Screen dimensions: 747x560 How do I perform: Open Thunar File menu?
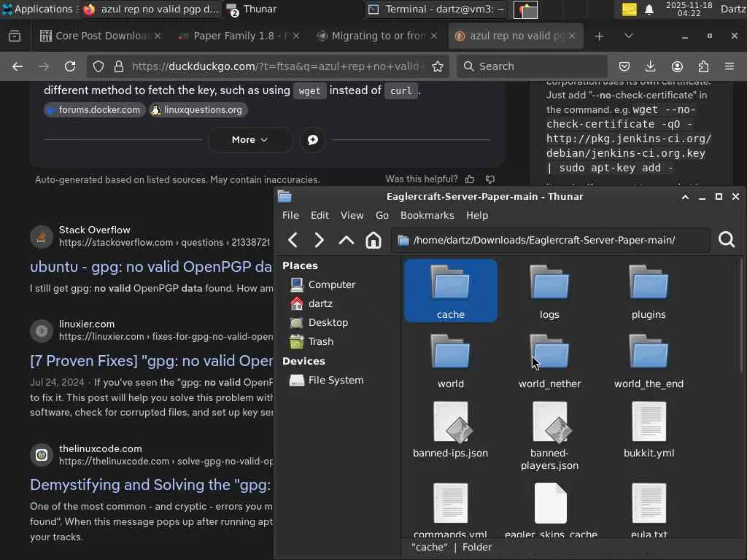click(290, 215)
